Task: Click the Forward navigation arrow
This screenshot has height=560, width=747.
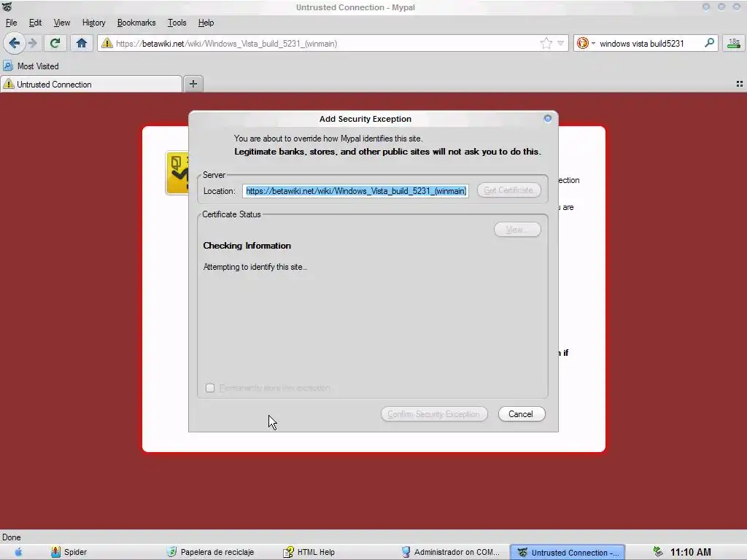Action: tap(33, 43)
